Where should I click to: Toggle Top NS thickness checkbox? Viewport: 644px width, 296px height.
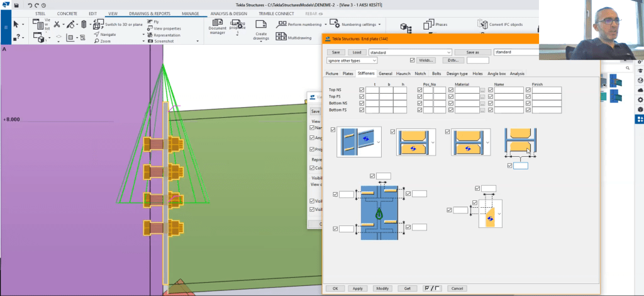361,90
